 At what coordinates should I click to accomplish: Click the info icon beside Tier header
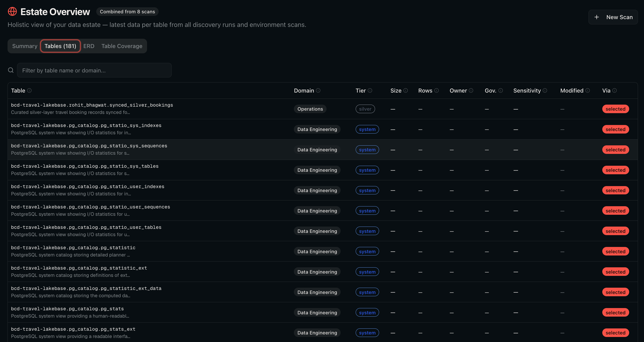point(370,91)
